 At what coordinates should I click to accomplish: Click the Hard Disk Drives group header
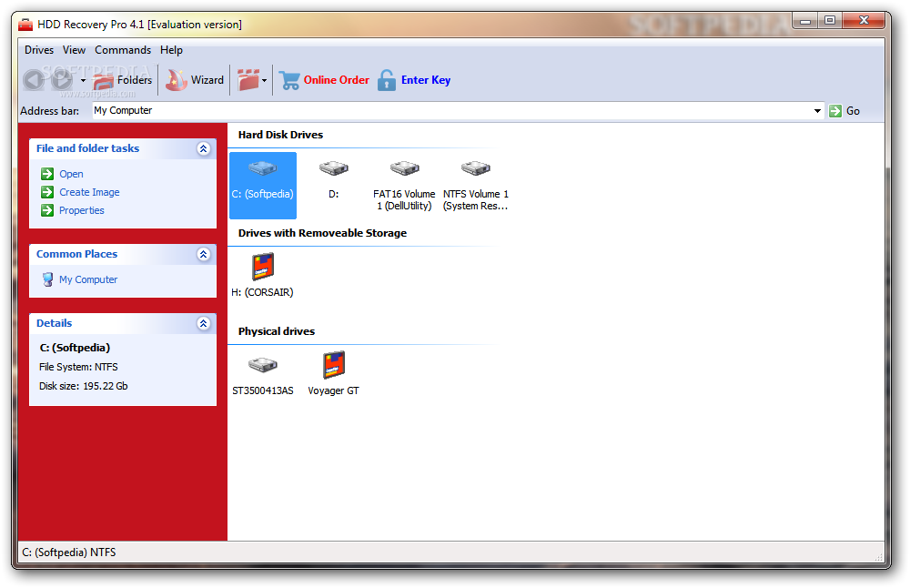pos(281,135)
